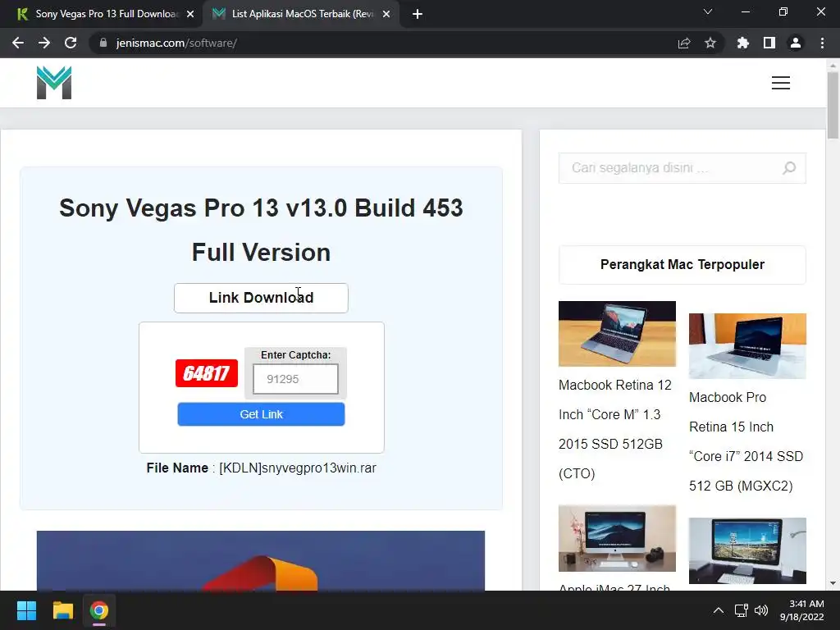The height and width of the screenshot is (630, 840).
Task: Open the Apple iMac 27 Inch thumbnail
Action: 617,538
